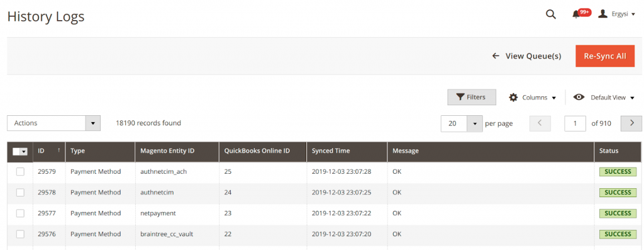This screenshot has height=250, width=644.
Task: Click ID cell 29578
Action: 47,193
